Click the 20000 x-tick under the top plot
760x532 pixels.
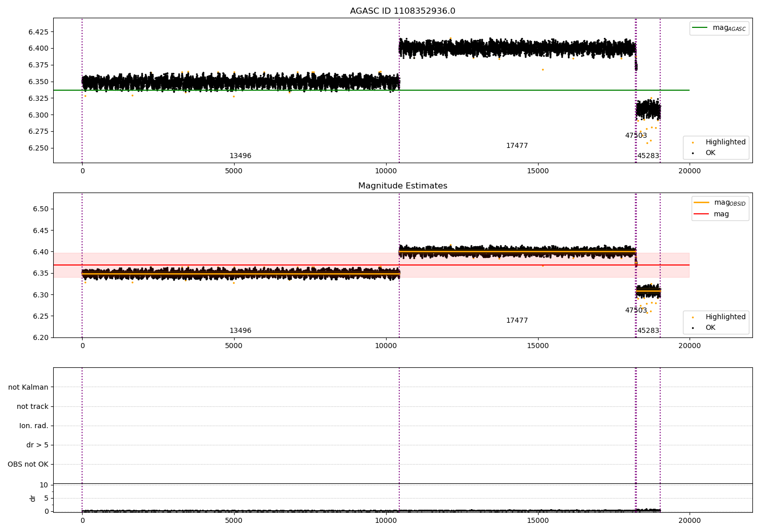point(690,171)
